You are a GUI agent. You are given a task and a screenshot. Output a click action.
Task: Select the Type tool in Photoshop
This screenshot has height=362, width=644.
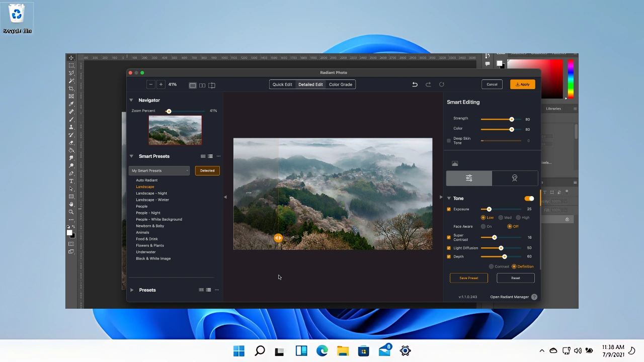[71, 181]
